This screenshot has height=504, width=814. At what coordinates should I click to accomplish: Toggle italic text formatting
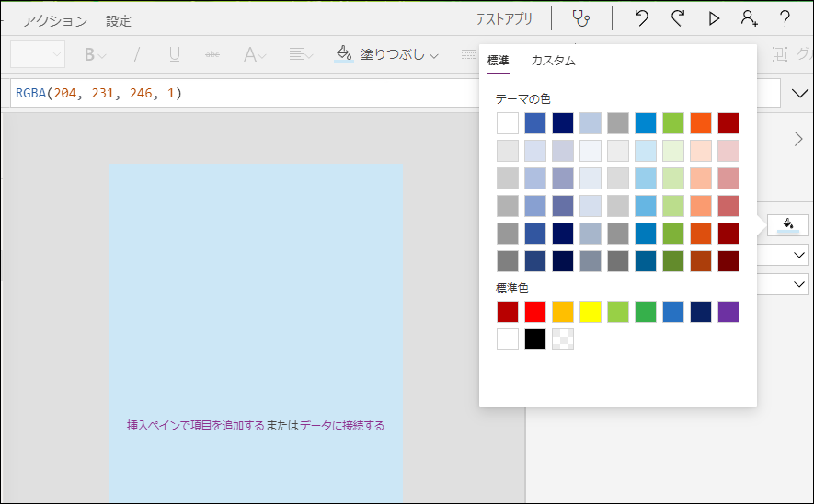(x=136, y=54)
